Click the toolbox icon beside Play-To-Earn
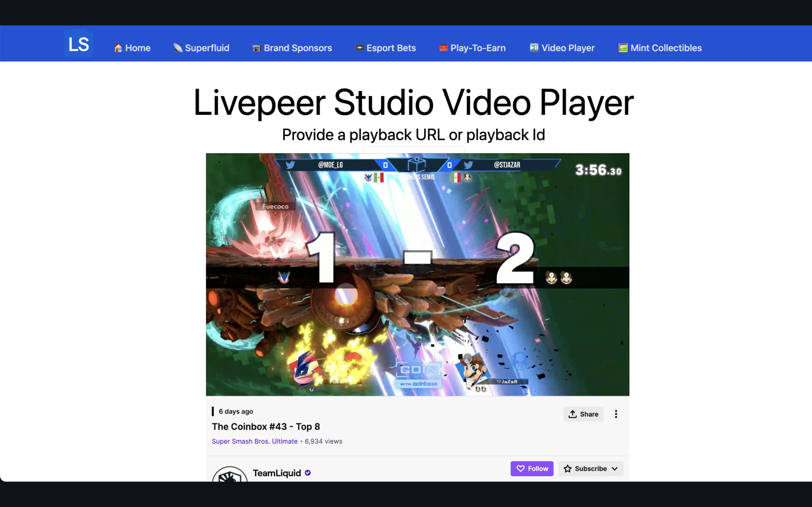812x507 pixels. (443, 48)
